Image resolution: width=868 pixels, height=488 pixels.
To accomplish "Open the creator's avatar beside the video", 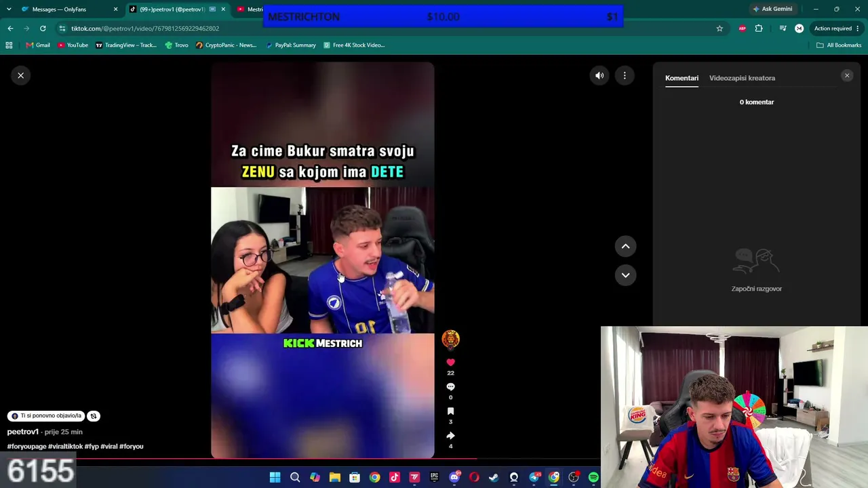I will tap(450, 339).
